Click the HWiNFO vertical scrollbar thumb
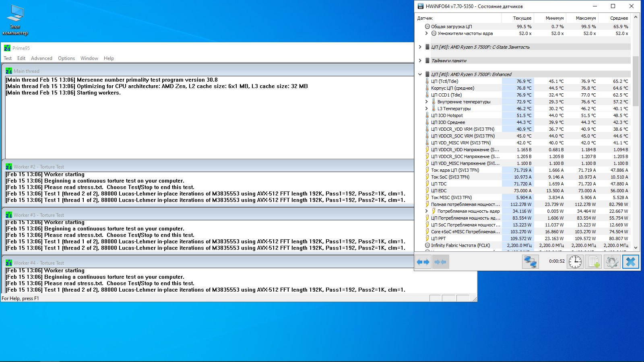 pos(636,80)
